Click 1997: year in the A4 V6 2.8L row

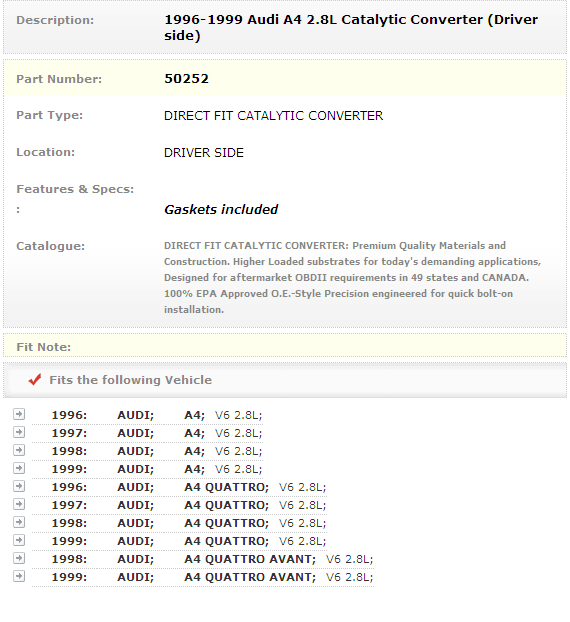click(x=69, y=433)
